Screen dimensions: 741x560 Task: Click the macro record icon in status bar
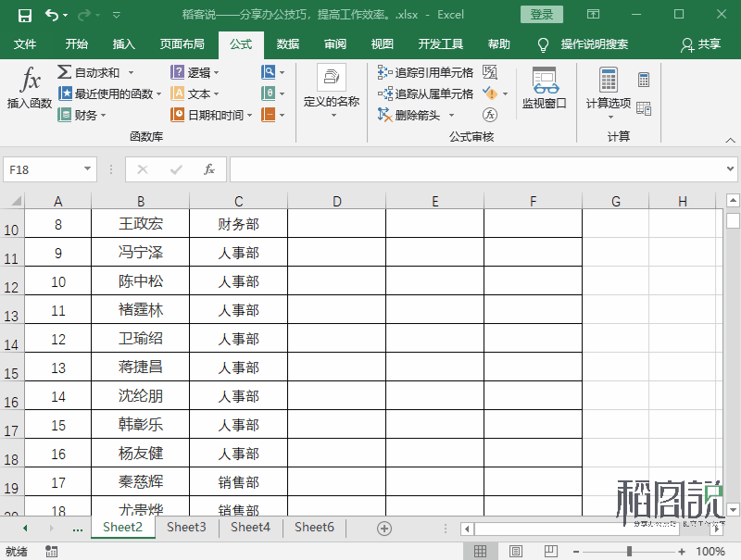pyautogui.click(x=52, y=551)
